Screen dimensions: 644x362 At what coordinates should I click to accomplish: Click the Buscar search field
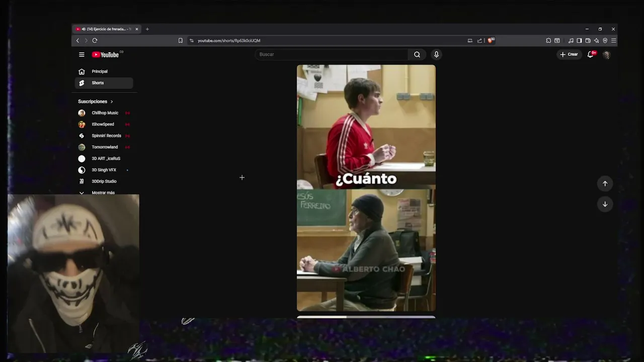[x=332, y=54]
